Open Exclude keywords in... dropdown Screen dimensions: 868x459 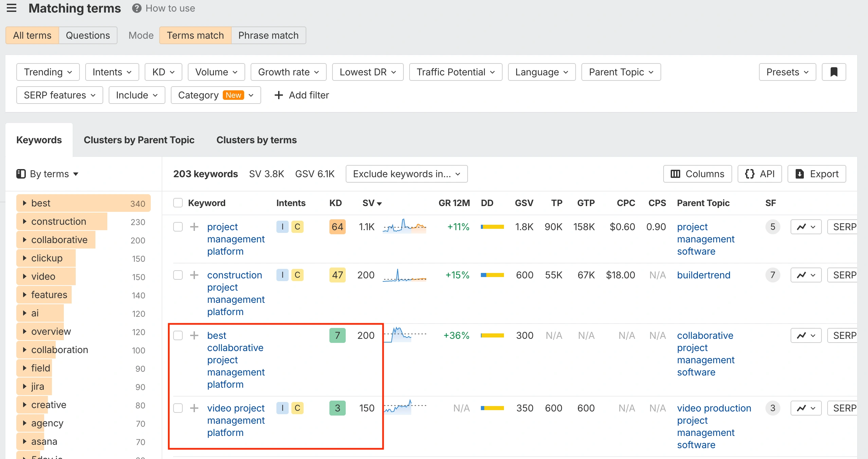(406, 174)
